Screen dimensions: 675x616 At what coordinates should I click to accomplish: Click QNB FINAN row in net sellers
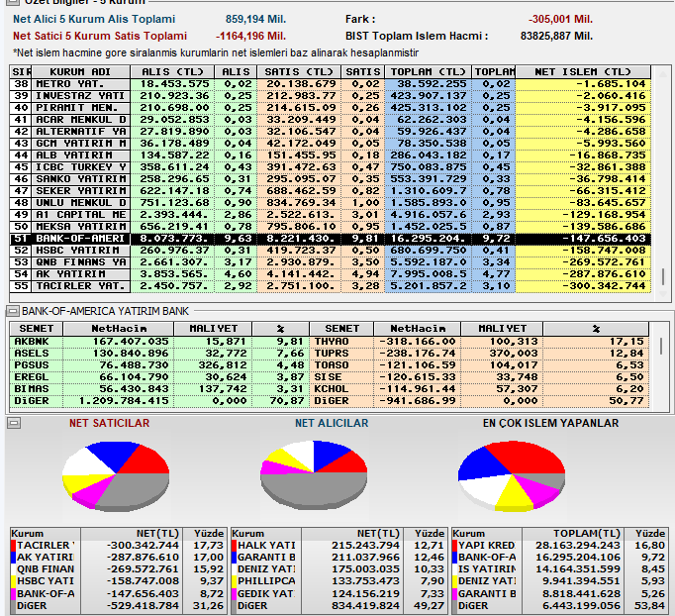pos(118,569)
